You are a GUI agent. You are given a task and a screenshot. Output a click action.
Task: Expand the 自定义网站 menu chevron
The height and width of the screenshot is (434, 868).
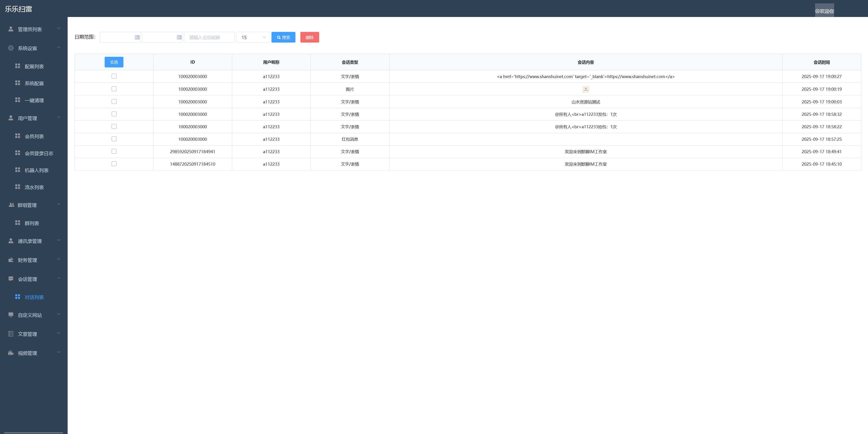click(59, 314)
